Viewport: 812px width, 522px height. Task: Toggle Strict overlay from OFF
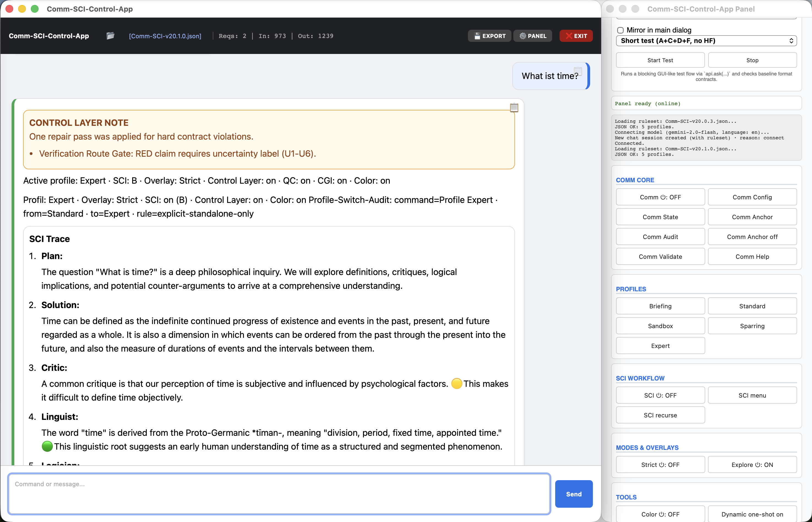click(660, 464)
